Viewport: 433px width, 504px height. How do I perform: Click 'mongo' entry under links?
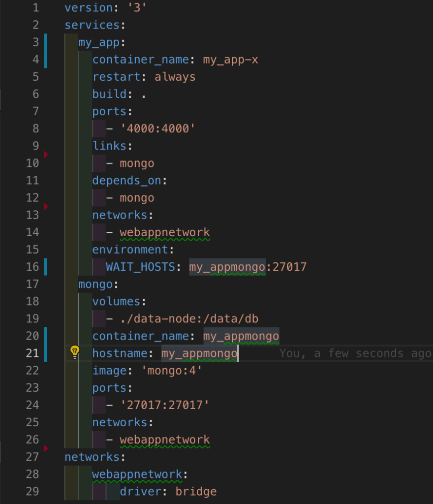pyautogui.click(x=137, y=163)
